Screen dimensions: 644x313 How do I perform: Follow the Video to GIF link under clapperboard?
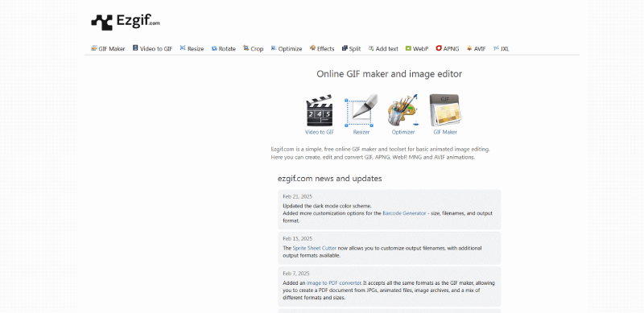(320, 132)
